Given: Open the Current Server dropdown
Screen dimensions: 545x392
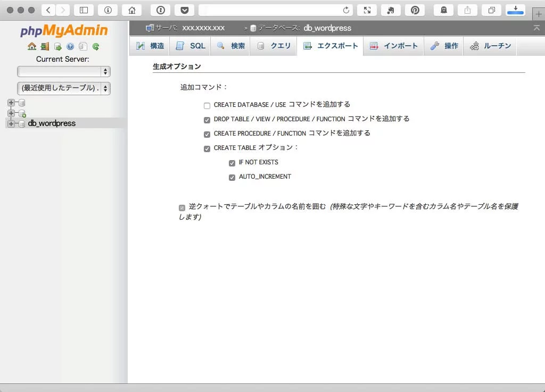Looking at the screenshot, I should coord(64,71).
